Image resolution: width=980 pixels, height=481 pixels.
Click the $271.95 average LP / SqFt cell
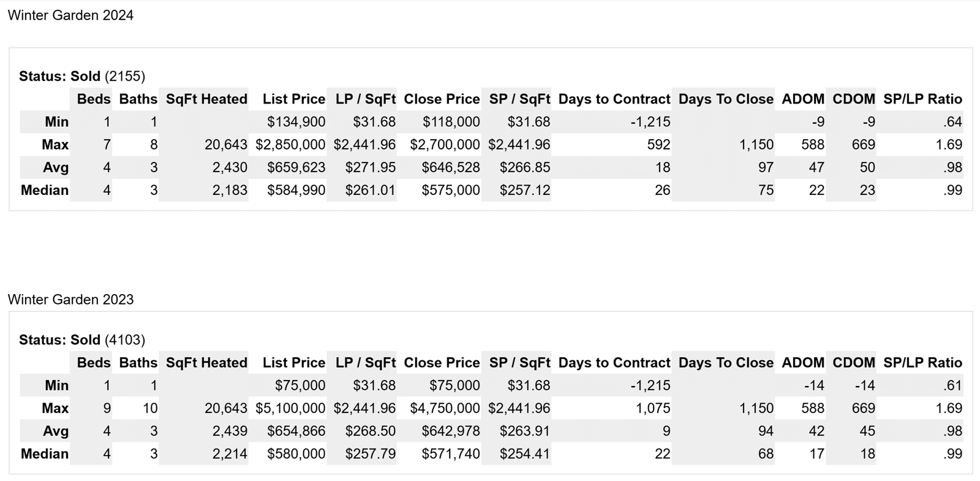tap(370, 168)
